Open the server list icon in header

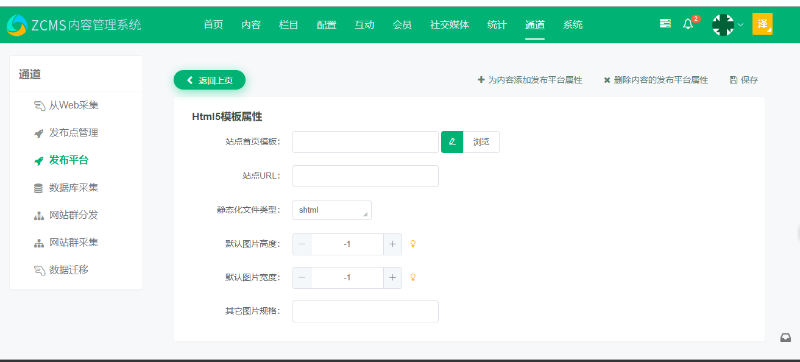coord(665,23)
